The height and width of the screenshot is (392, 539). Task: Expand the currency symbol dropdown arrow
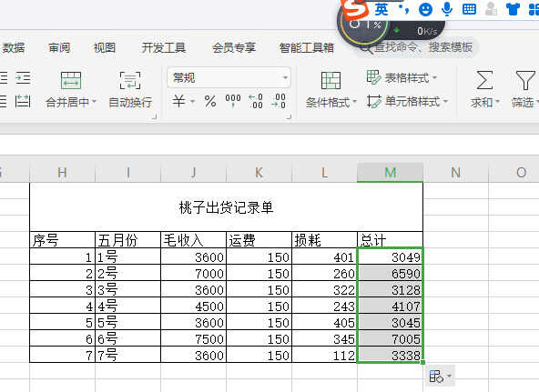click(192, 101)
